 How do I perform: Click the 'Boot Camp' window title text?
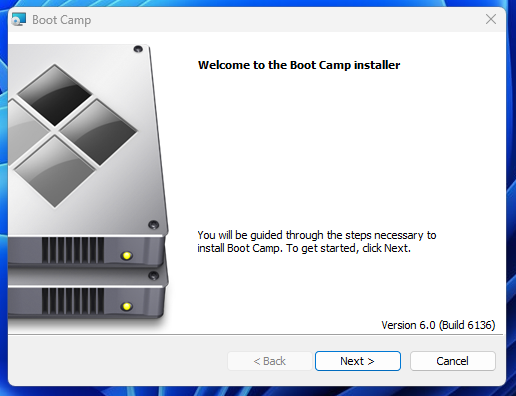click(x=61, y=20)
